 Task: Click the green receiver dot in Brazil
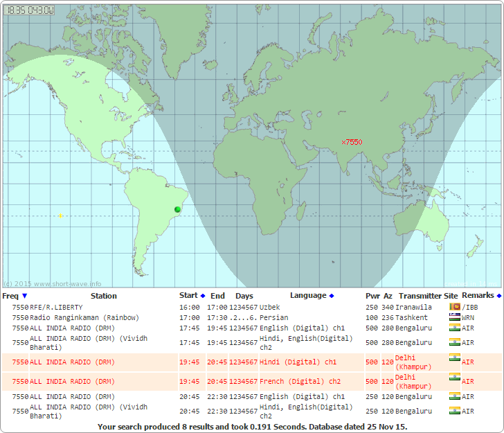click(177, 209)
